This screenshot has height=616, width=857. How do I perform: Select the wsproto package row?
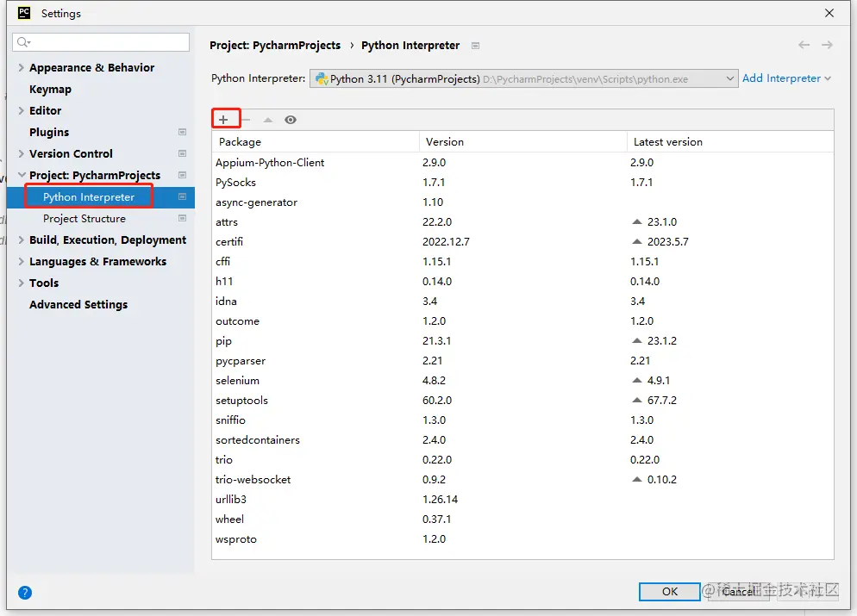point(522,539)
